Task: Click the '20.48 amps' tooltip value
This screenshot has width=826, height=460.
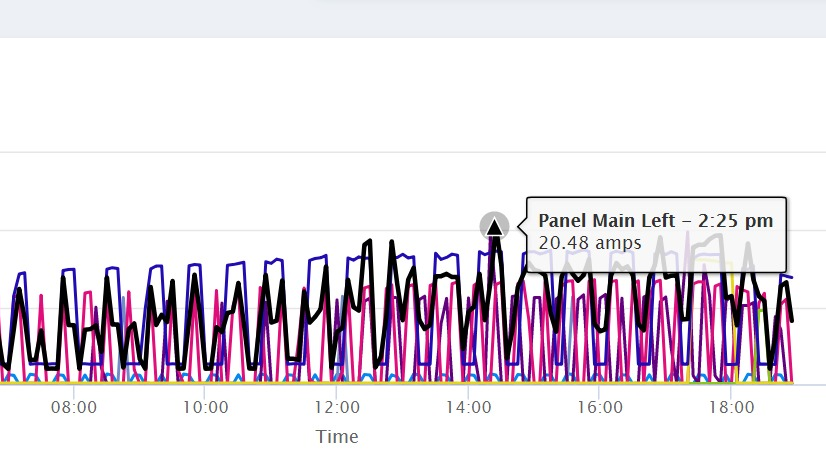Action: (x=590, y=243)
